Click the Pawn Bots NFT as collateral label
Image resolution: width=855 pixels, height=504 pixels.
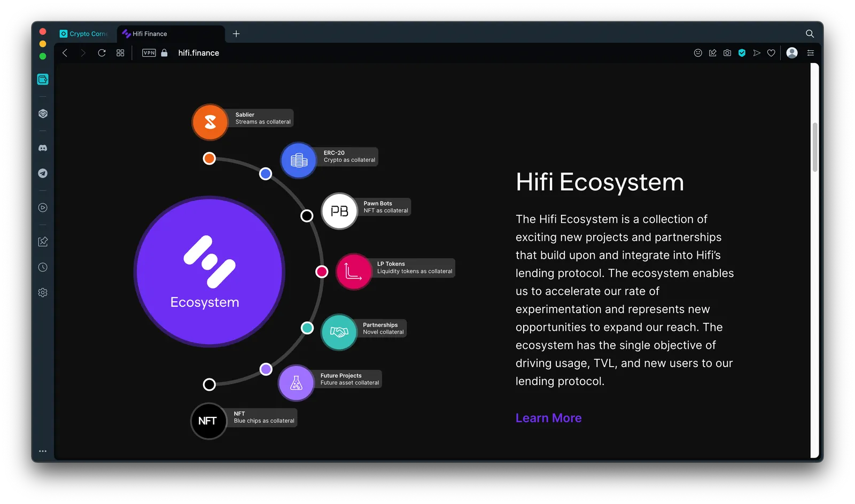(385, 207)
